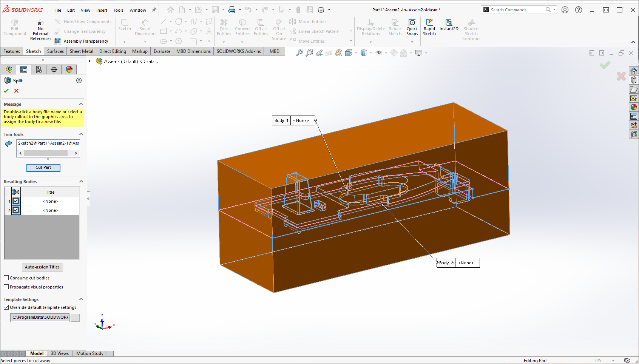This screenshot has height=364, width=639.
Task: Switch to the Surfaces tab
Action: pos(56,51)
